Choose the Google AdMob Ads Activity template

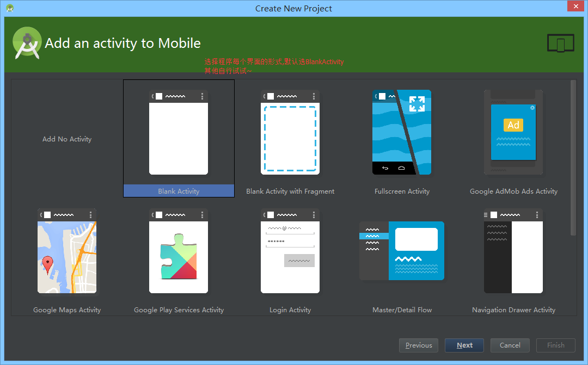point(513,132)
